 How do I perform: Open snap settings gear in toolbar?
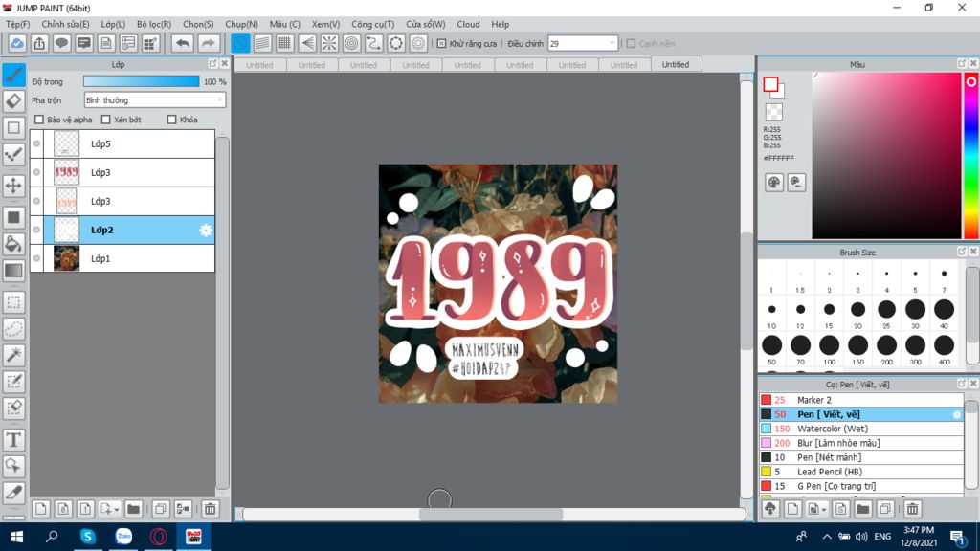(x=418, y=43)
